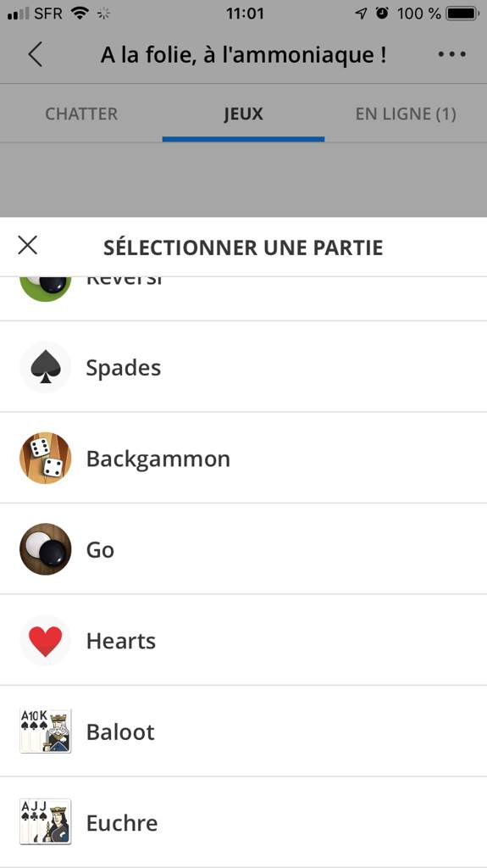Switch to the EN LIGNE (1) tab
Image resolution: width=487 pixels, height=868 pixels.
pos(406,114)
